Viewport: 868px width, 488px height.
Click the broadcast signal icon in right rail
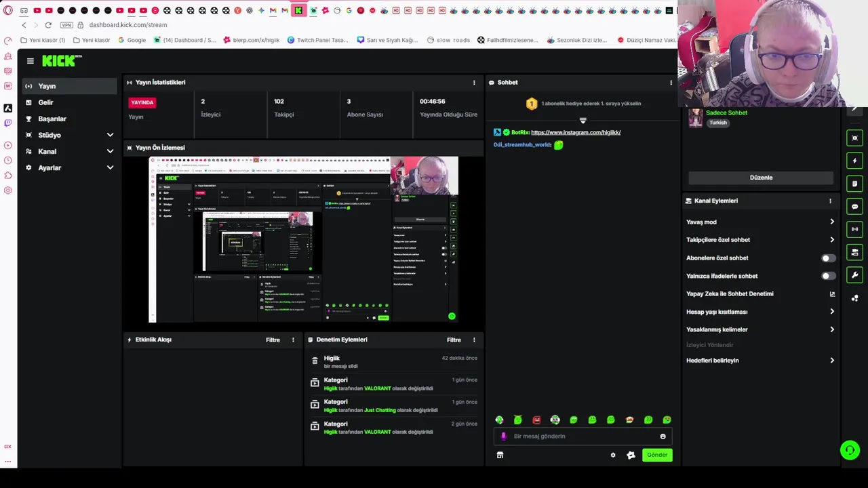coord(854,229)
